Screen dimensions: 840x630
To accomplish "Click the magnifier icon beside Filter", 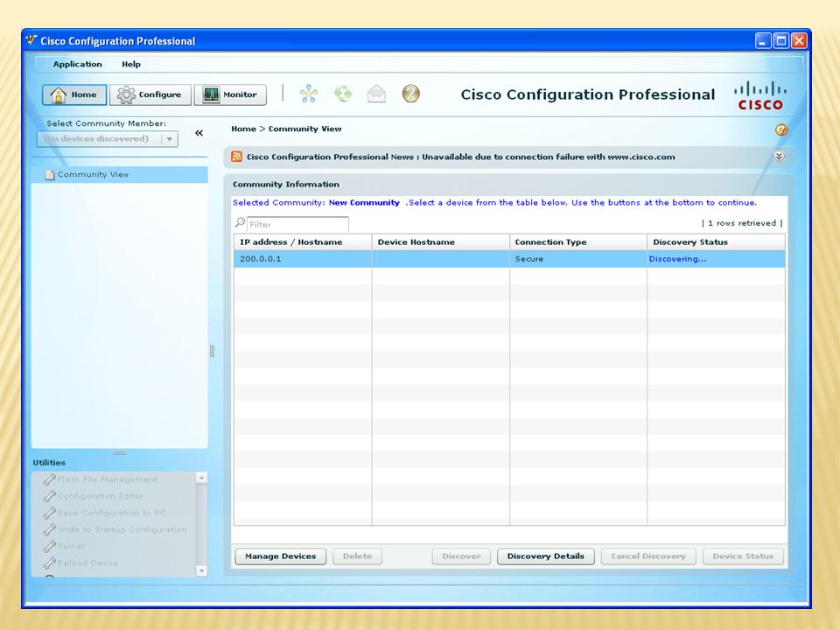I will tap(240, 222).
